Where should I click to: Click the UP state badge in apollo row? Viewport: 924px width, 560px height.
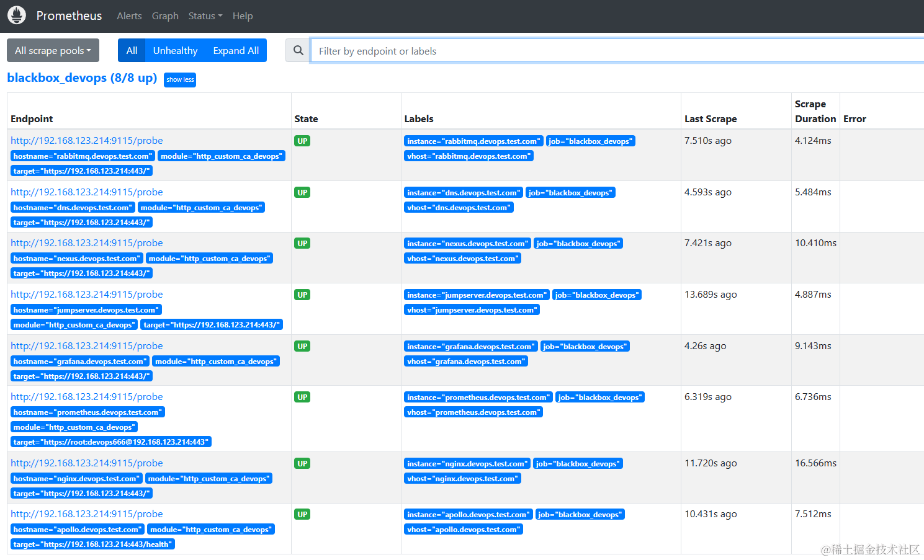pyautogui.click(x=302, y=515)
